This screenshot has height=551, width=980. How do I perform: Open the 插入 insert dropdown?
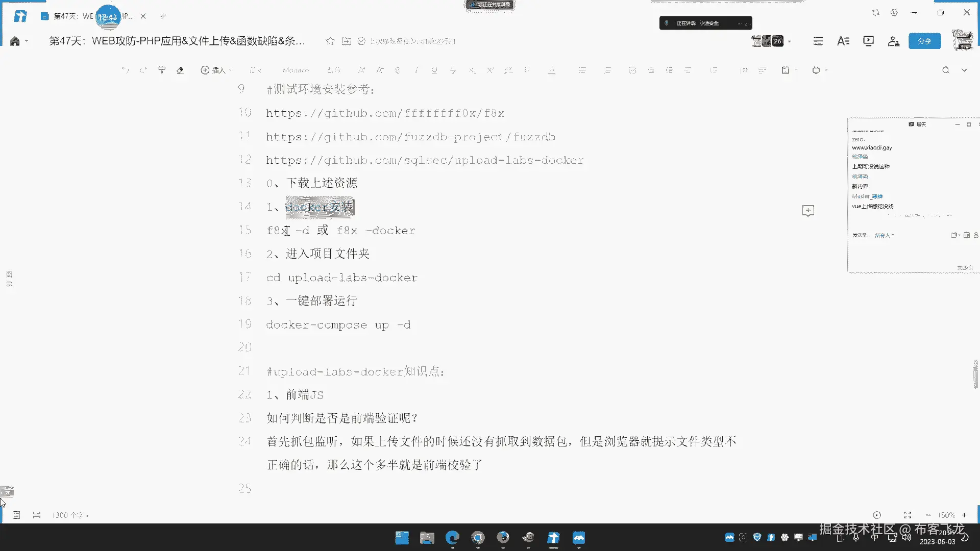click(x=216, y=70)
